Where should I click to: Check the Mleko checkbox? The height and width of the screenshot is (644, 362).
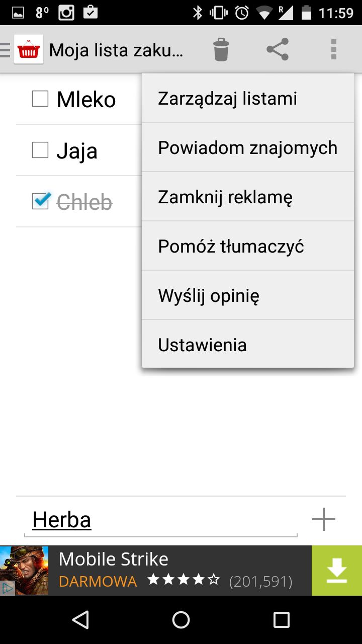pos(40,99)
